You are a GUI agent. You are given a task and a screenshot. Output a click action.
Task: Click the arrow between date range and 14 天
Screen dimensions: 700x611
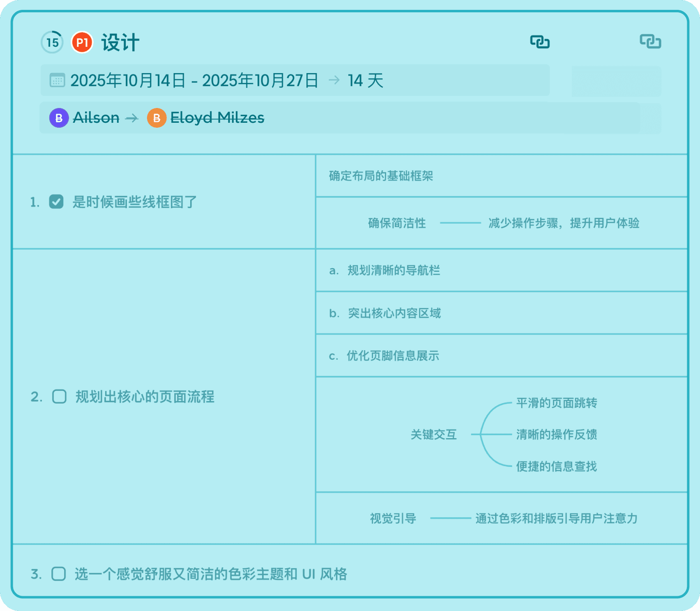tap(334, 80)
